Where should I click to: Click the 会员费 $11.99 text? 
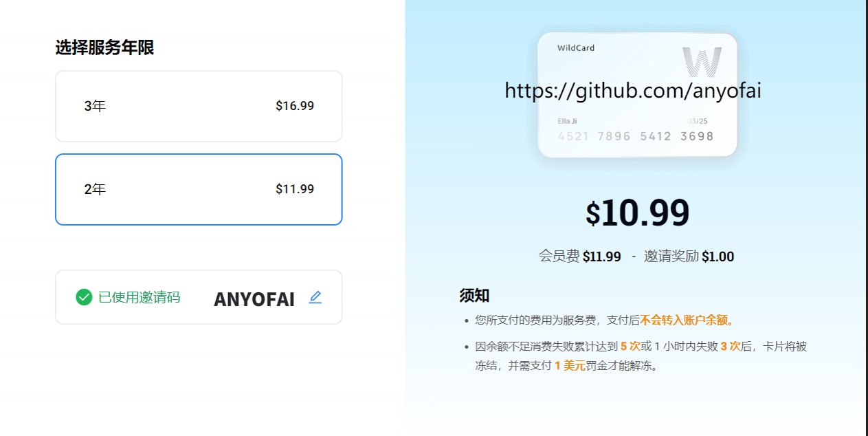[x=580, y=257]
